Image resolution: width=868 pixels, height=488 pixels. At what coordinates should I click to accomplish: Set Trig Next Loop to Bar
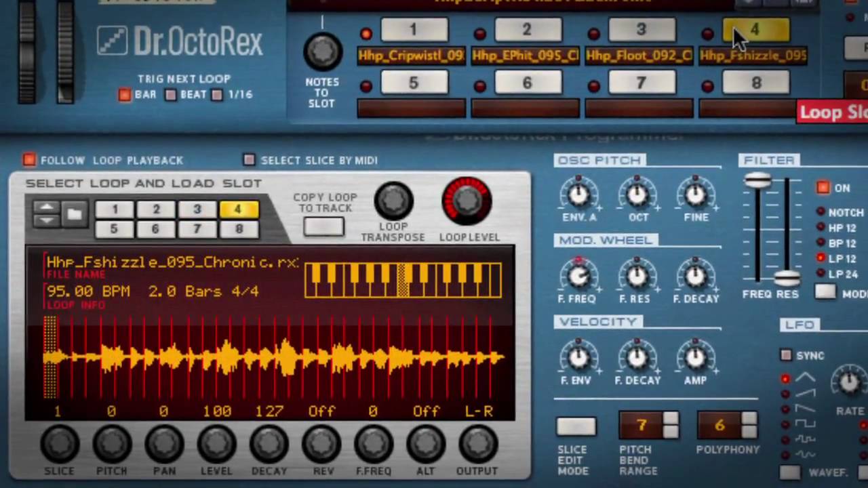tap(125, 95)
